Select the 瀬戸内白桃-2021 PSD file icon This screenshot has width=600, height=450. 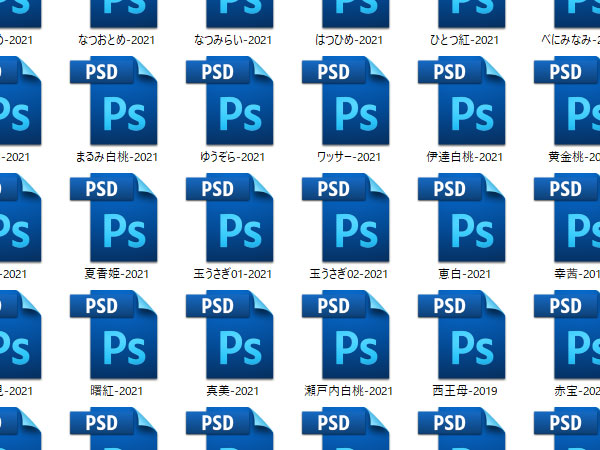346,335
